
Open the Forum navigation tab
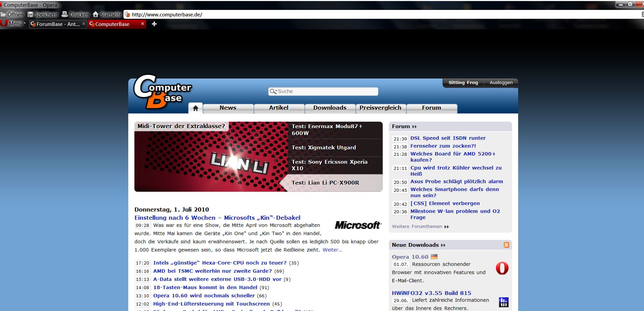click(x=432, y=108)
